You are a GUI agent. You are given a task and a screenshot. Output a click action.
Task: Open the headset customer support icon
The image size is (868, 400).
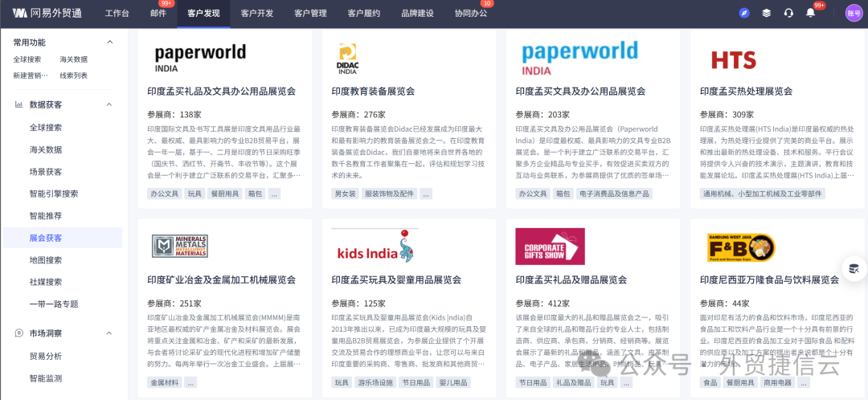tap(789, 14)
